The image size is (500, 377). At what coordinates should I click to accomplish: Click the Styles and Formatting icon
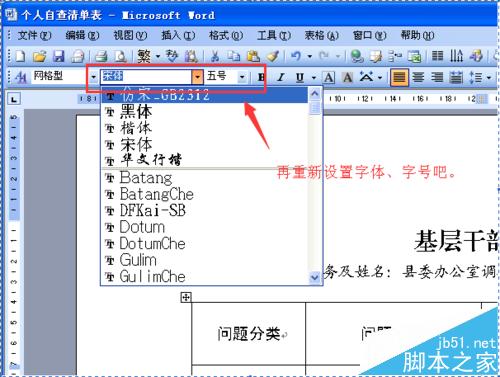pyautogui.click(x=21, y=77)
